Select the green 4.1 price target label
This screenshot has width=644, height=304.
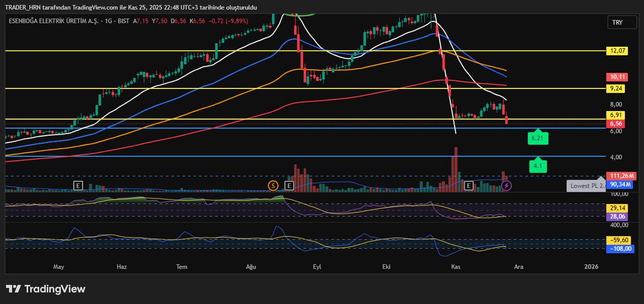538,166
